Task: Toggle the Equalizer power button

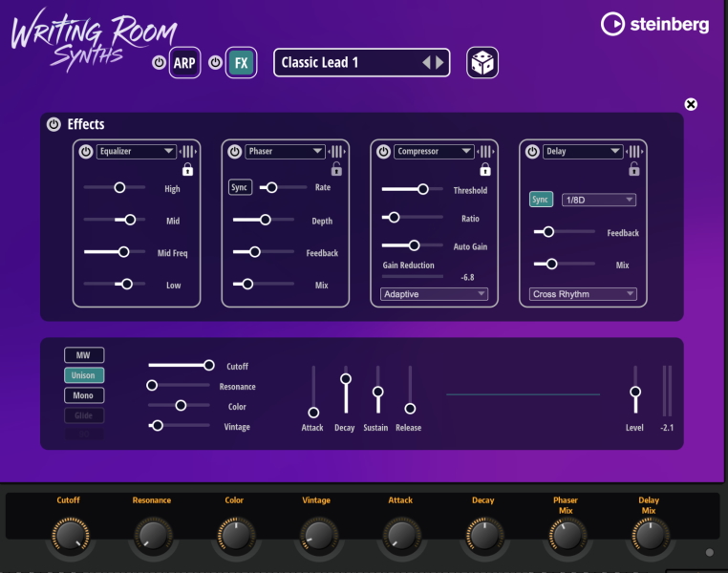Action: (x=86, y=152)
